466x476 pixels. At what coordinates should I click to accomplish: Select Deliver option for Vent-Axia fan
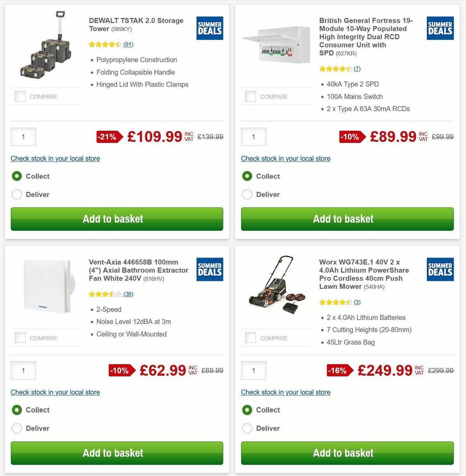[17, 428]
